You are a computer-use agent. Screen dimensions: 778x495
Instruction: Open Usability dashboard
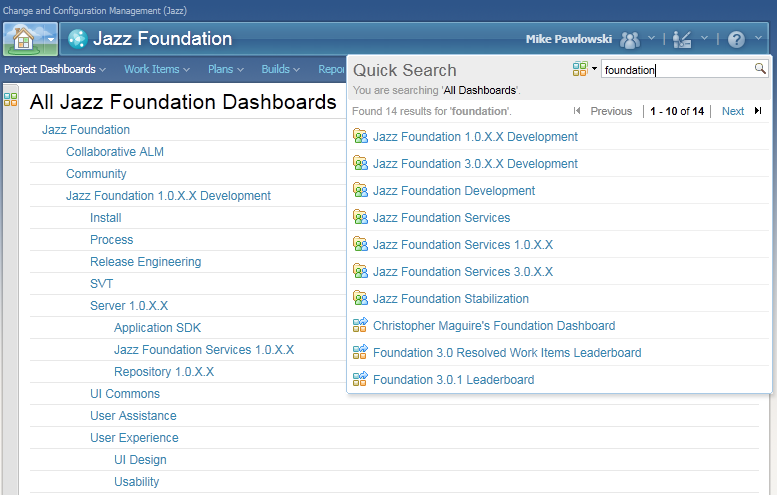pos(136,482)
